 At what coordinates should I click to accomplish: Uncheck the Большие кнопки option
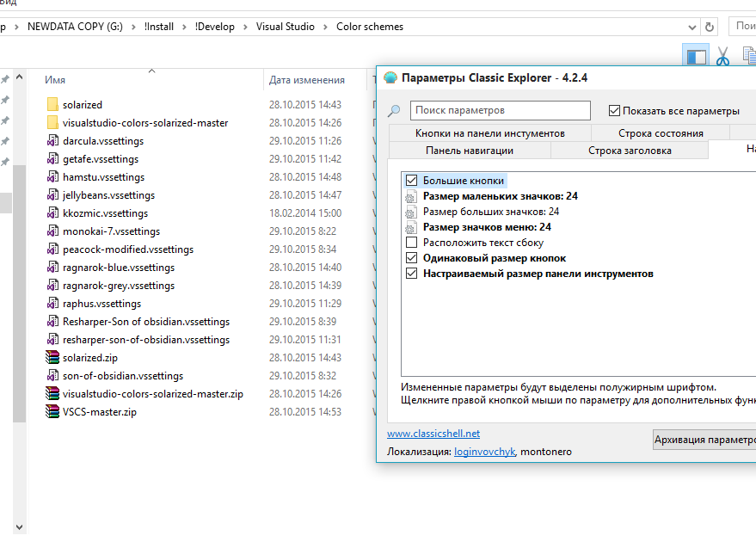[x=411, y=181]
